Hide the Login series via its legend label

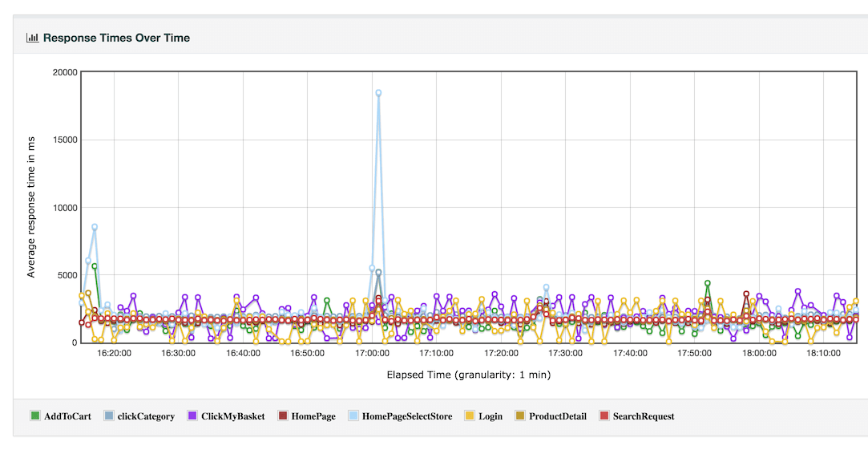(x=490, y=416)
